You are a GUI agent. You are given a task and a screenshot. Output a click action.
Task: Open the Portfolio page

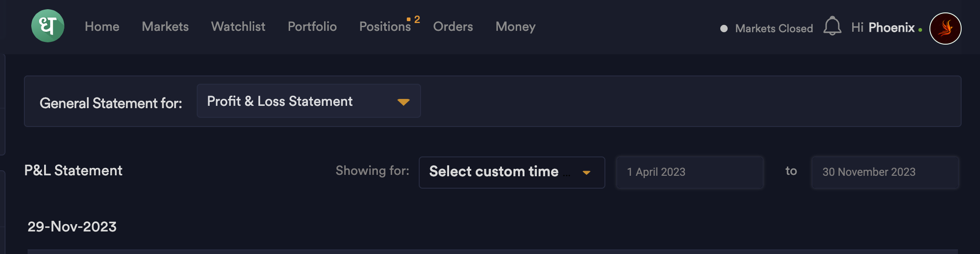pos(312,27)
